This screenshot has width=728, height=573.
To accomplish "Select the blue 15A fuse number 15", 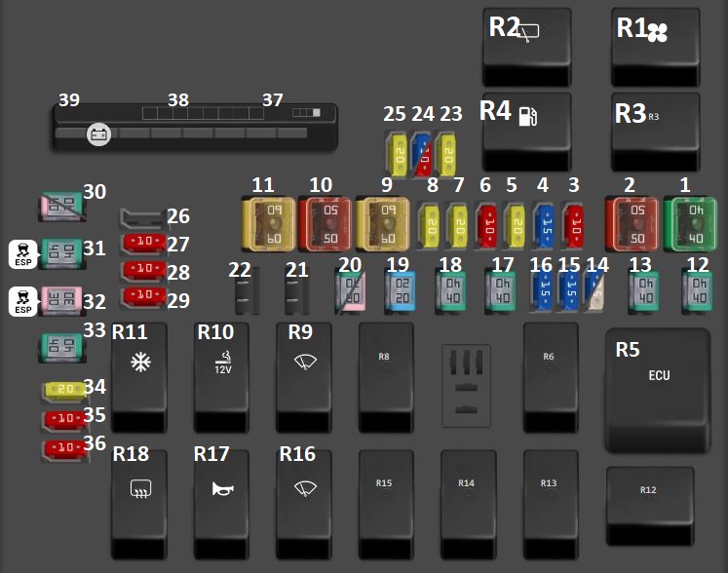I will (568, 290).
